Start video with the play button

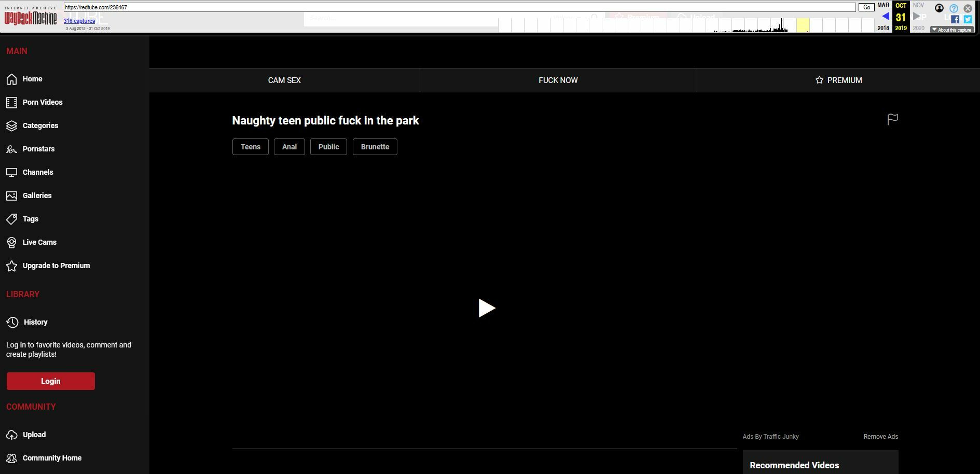(487, 308)
